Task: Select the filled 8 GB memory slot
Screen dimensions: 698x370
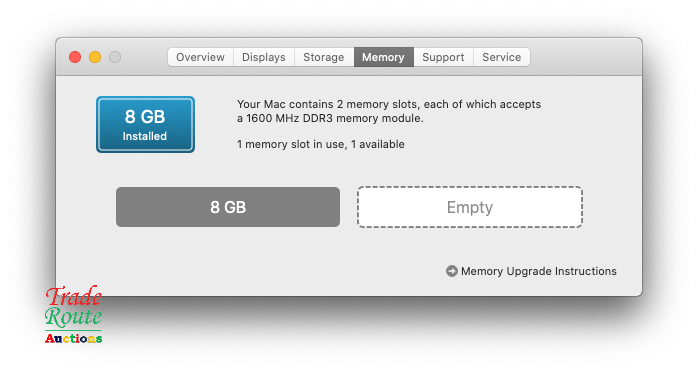Action: pyautogui.click(x=228, y=207)
